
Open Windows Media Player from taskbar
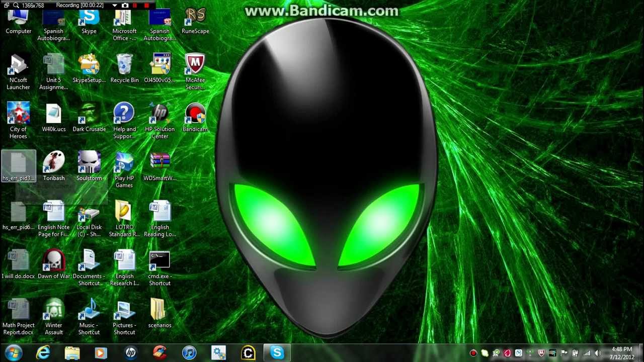[101, 353]
